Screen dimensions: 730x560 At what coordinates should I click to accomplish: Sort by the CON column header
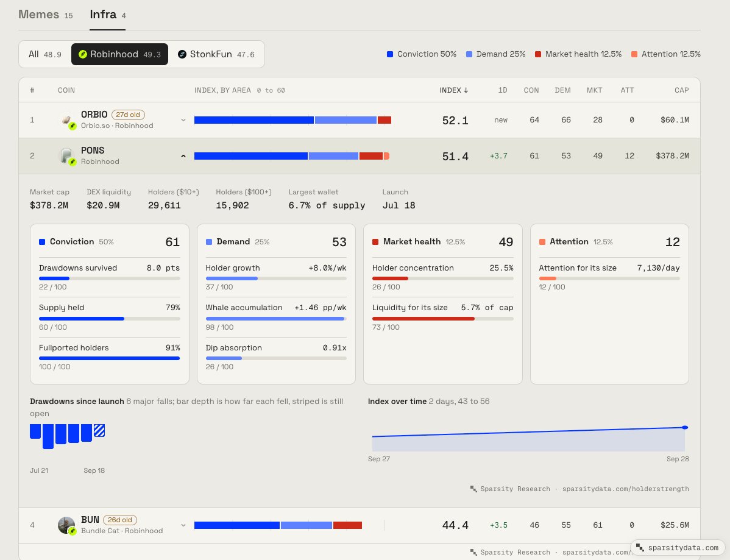coord(531,90)
